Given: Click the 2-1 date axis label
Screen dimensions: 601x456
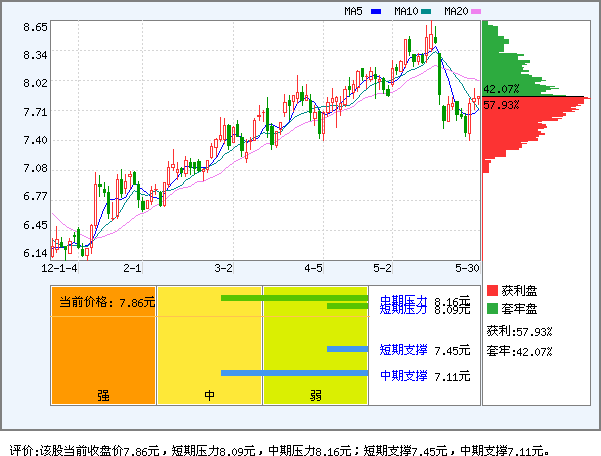Looking at the screenshot, I should [132, 268].
